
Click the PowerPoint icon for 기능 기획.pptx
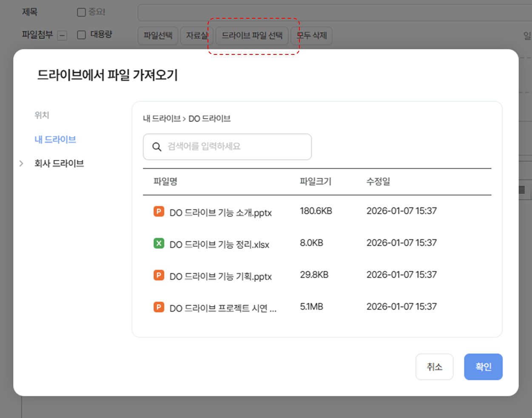159,275
